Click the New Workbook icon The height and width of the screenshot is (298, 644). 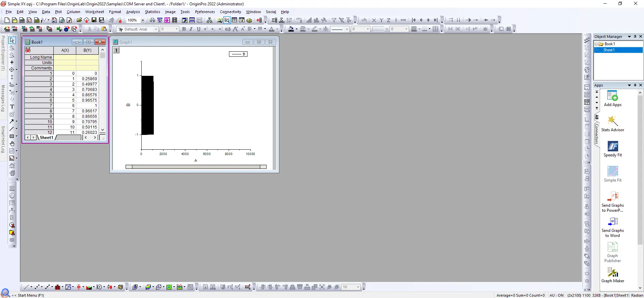coord(22,20)
